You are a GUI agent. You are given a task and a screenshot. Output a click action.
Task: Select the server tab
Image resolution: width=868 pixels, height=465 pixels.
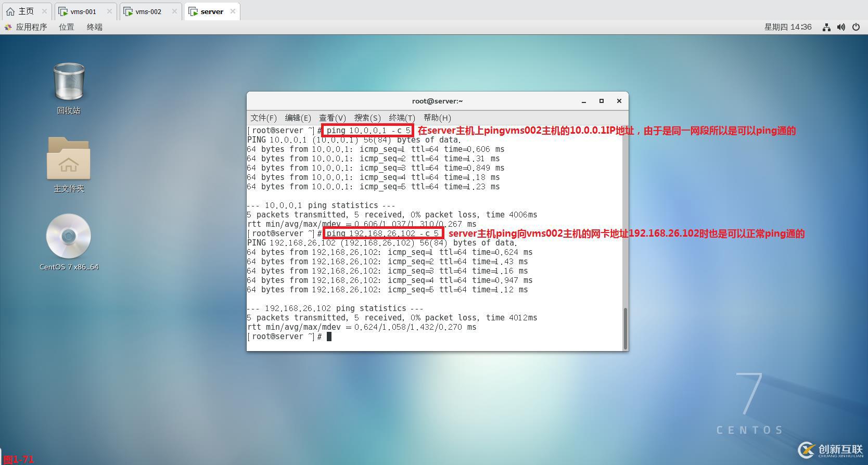(x=212, y=11)
